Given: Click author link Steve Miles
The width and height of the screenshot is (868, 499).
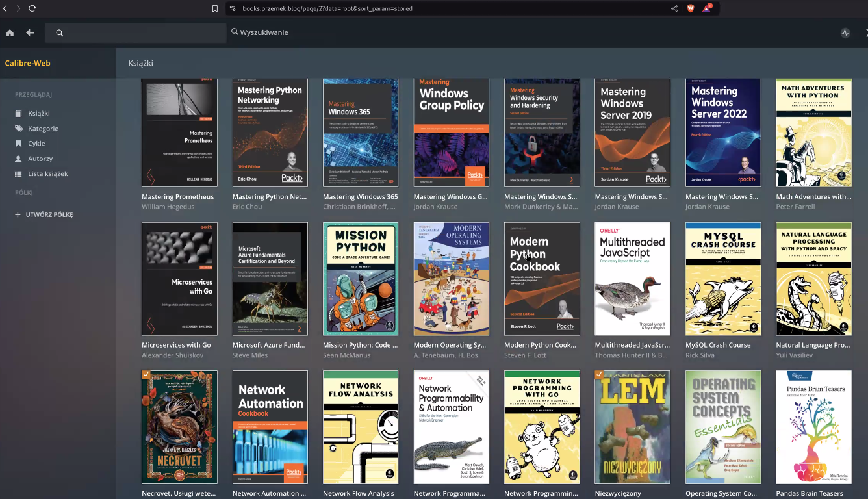Looking at the screenshot, I should pyautogui.click(x=250, y=355).
